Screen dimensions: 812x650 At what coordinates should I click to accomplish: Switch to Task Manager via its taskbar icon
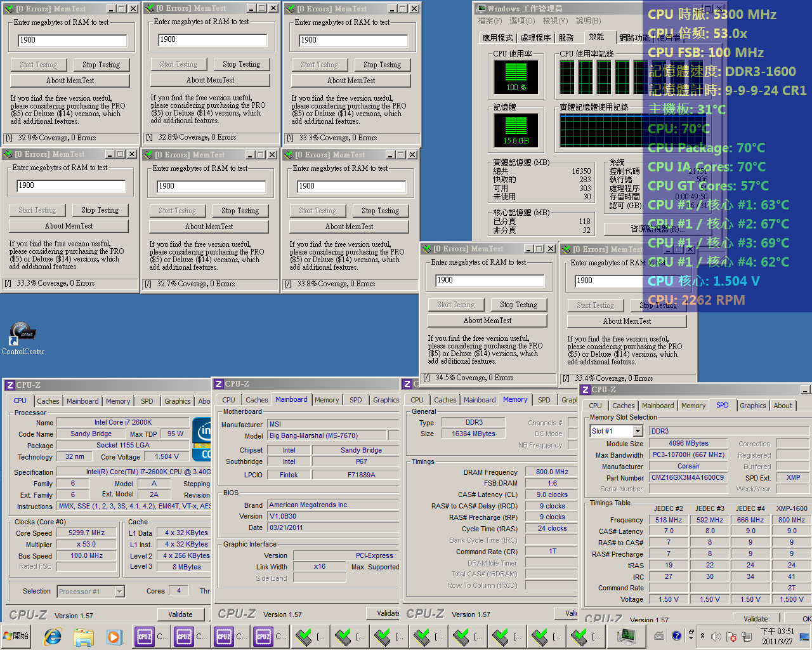[x=626, y=636]
